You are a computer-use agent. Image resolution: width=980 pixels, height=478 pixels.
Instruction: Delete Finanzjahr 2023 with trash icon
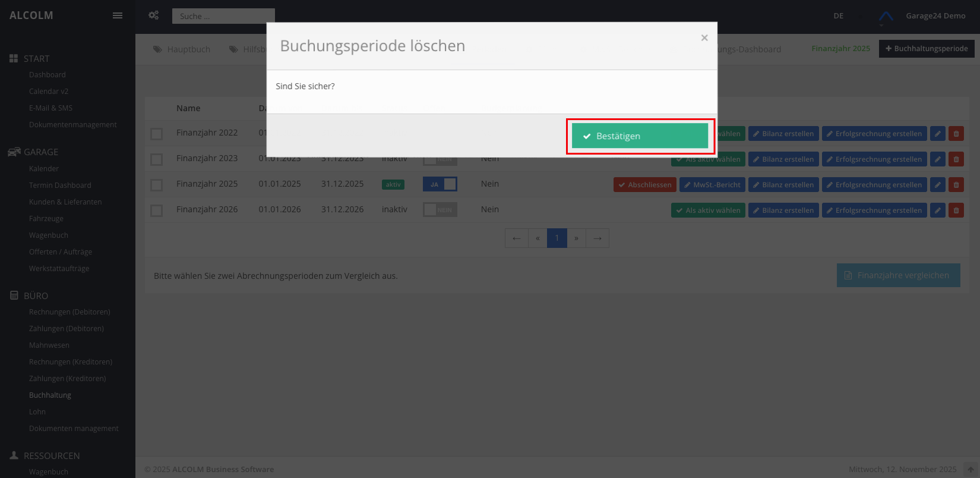[x=956, y=159]
